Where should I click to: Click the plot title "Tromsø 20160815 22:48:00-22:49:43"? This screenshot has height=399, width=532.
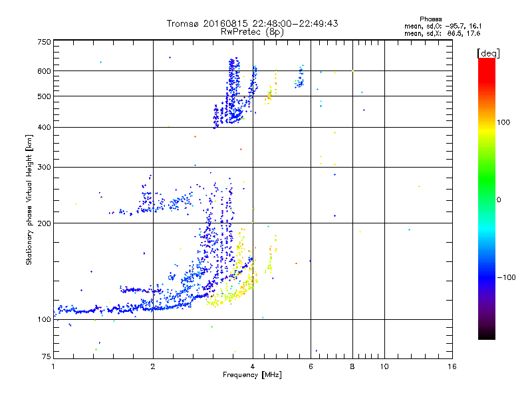[x=253, y=23]
